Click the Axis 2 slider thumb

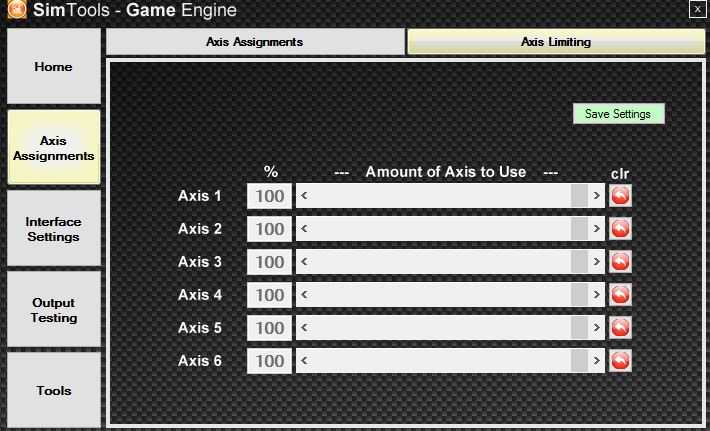tap(579, 229)
